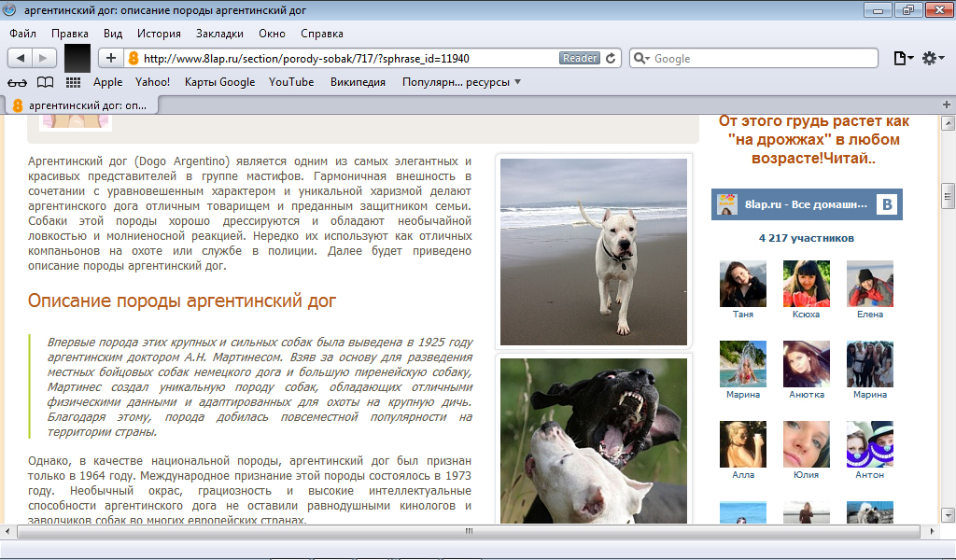Open Таня's profile avatar
Image resolution: width=956 pixels, height=560 pixels.
click(742, 284)
